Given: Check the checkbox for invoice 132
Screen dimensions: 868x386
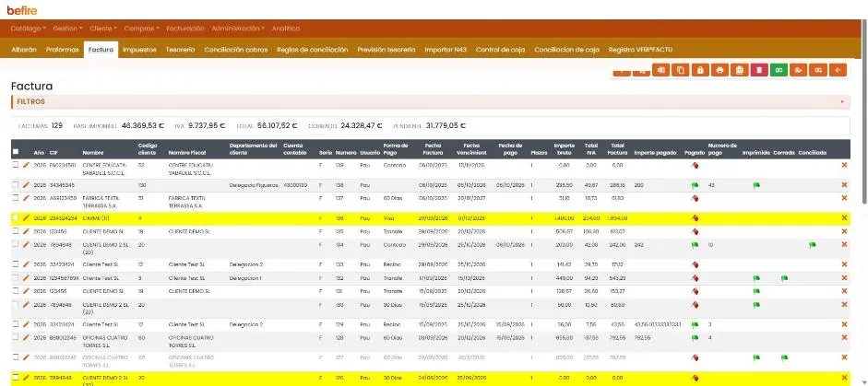Looking at the screenshot, I should [16, 278].
